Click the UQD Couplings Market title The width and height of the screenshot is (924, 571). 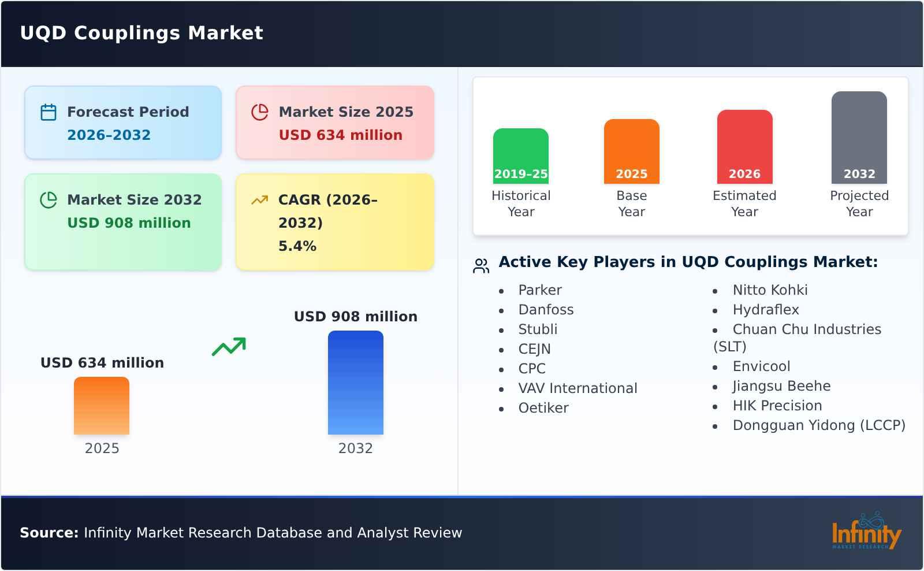pos(141,33)
